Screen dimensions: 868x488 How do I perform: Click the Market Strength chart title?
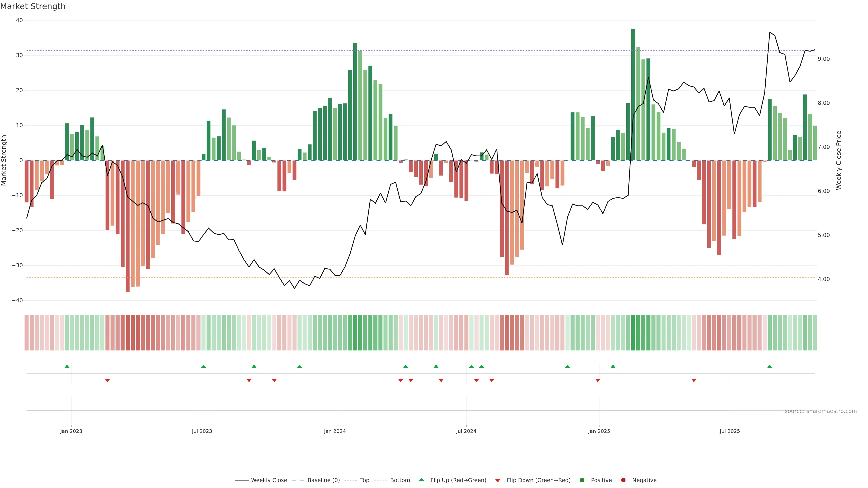click(33, 6)
